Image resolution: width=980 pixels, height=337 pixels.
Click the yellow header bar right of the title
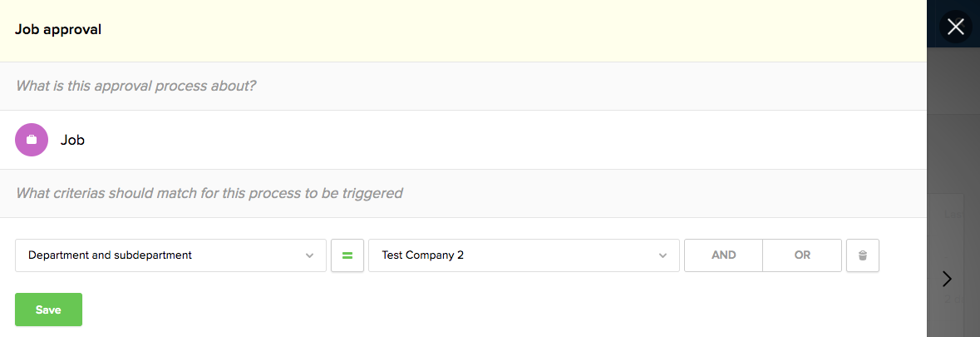(499, 30)
